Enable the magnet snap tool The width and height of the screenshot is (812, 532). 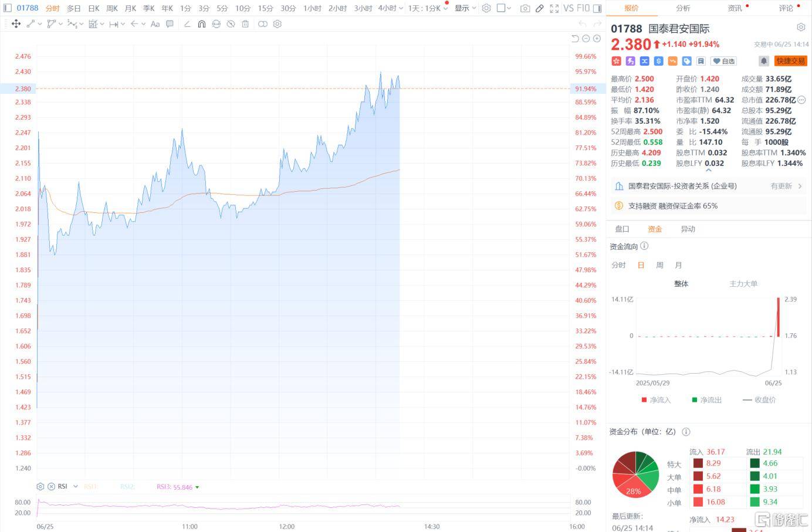[x=202, y=24]
